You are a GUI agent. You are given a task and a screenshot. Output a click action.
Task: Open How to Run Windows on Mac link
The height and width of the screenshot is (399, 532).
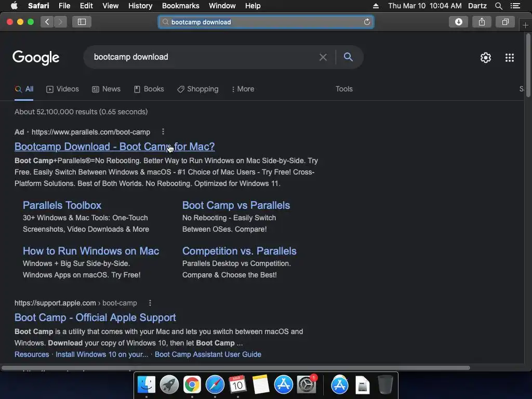click(91, 251)
